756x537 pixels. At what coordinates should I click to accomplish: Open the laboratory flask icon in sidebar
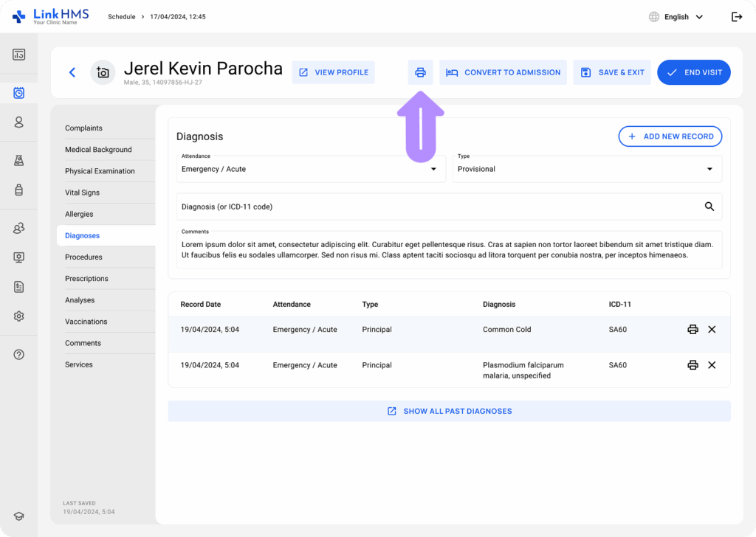click(x=19, y=161)
